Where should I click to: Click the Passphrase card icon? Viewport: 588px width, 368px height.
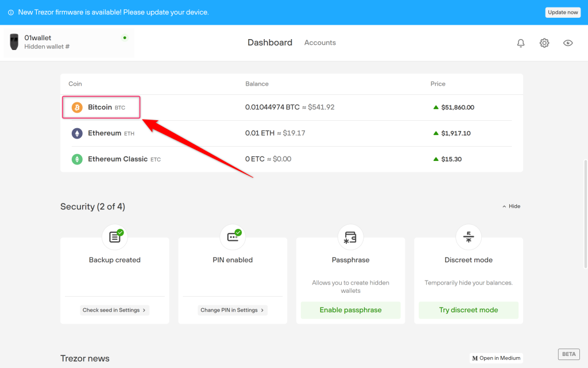[x=351, y=237]
